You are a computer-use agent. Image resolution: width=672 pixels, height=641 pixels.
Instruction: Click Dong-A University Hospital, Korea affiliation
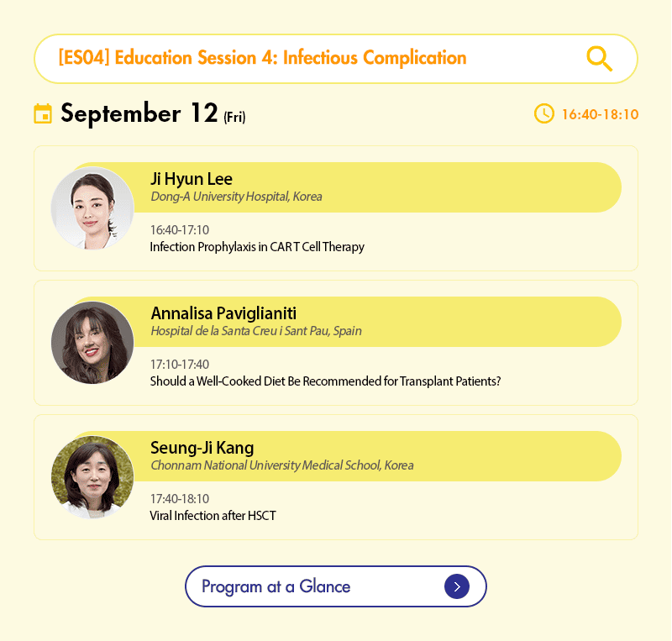pyautogui.click(x=236, y=197)
